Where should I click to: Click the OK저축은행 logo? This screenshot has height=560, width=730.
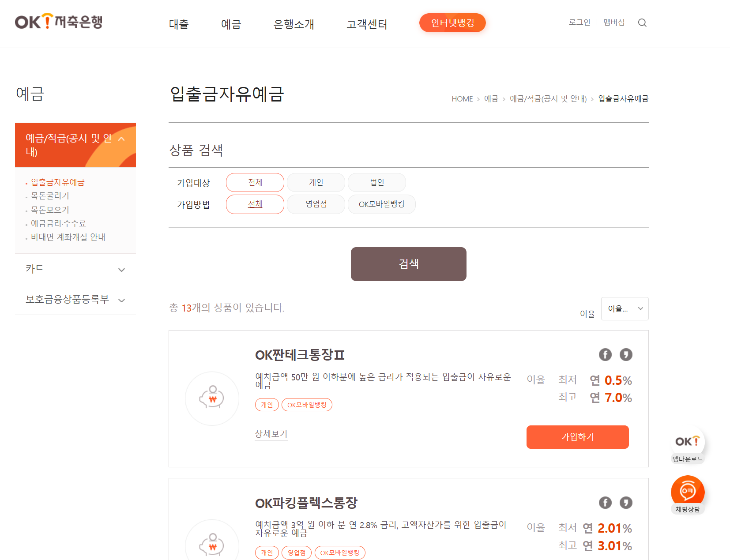(x=58, y=21)
